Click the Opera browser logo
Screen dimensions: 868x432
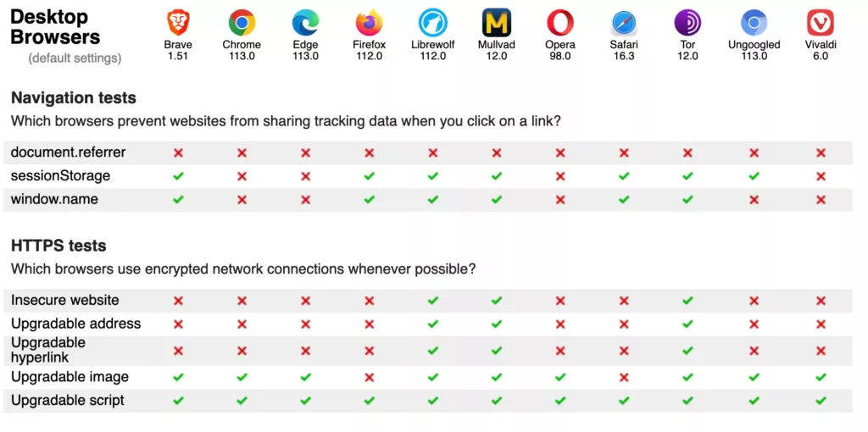point(560,23)
